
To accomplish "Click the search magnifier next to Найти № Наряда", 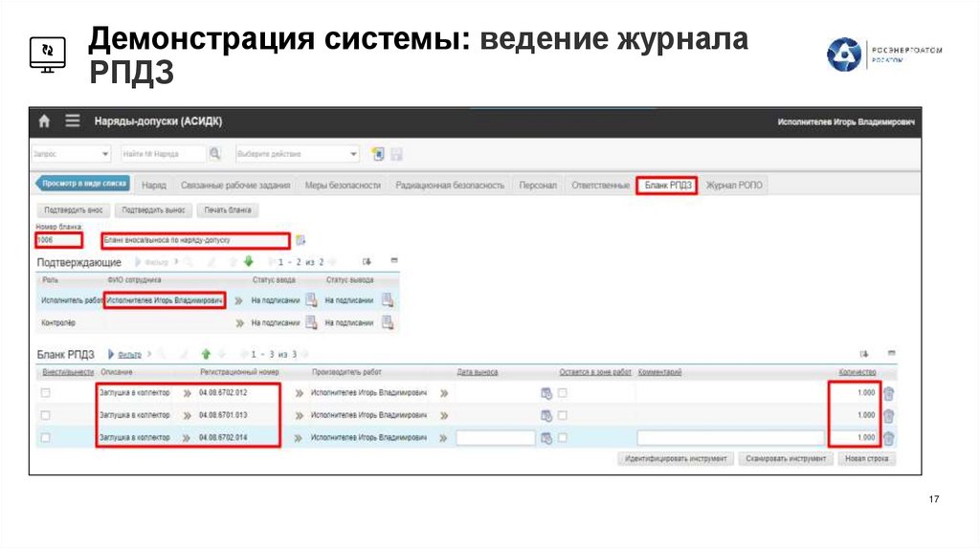I will click(x=215, y=153).
